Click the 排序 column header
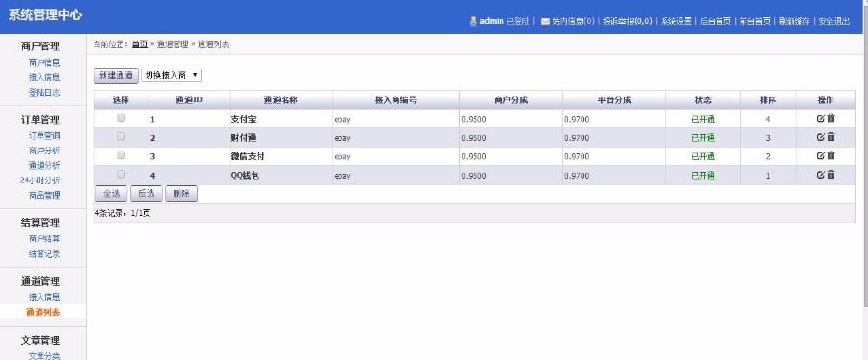 tap(768, 100)
